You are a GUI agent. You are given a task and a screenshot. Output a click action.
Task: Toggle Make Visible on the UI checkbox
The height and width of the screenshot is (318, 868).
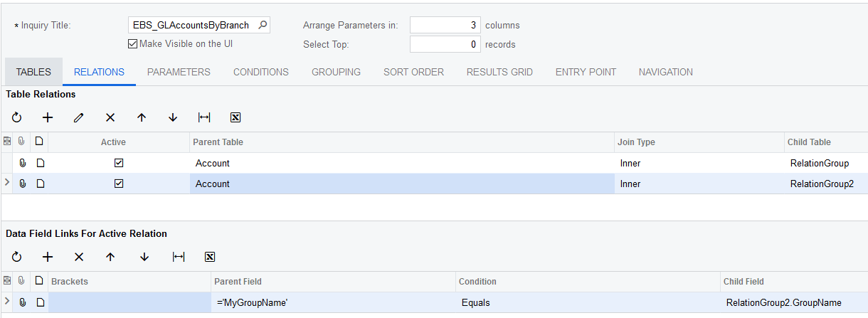[132, 44]
